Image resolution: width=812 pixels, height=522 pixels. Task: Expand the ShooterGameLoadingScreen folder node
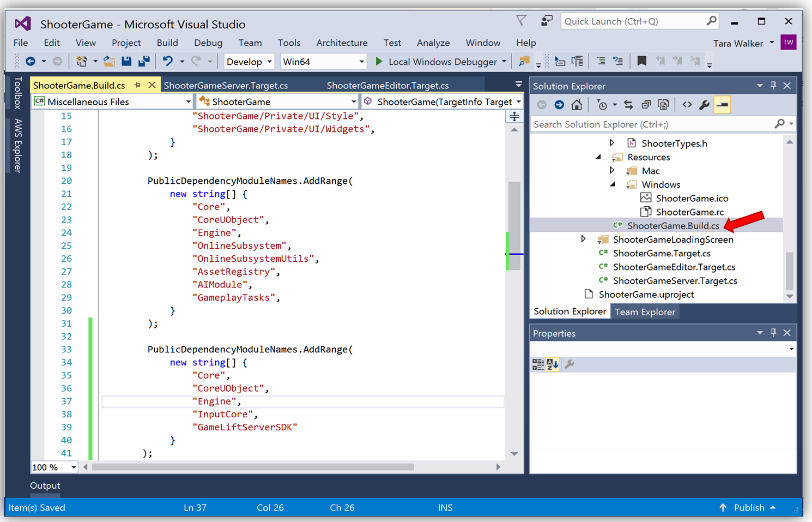(x=583, y=239)
